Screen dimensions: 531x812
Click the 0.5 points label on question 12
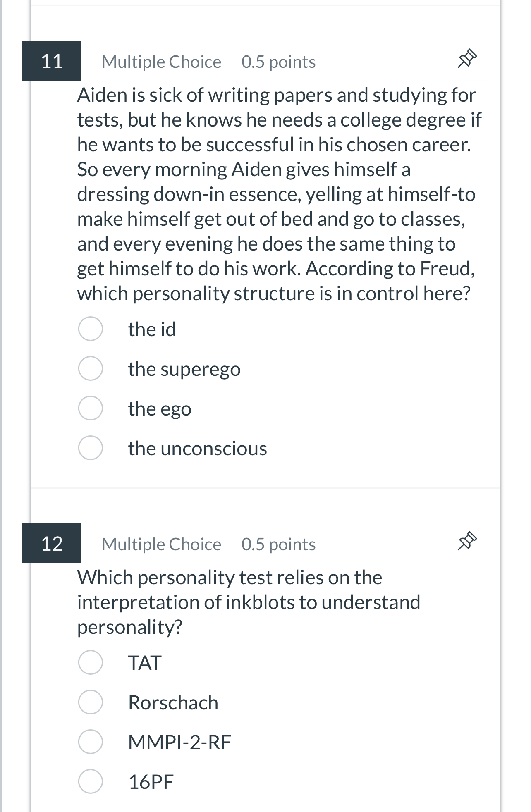pos(278,544)
